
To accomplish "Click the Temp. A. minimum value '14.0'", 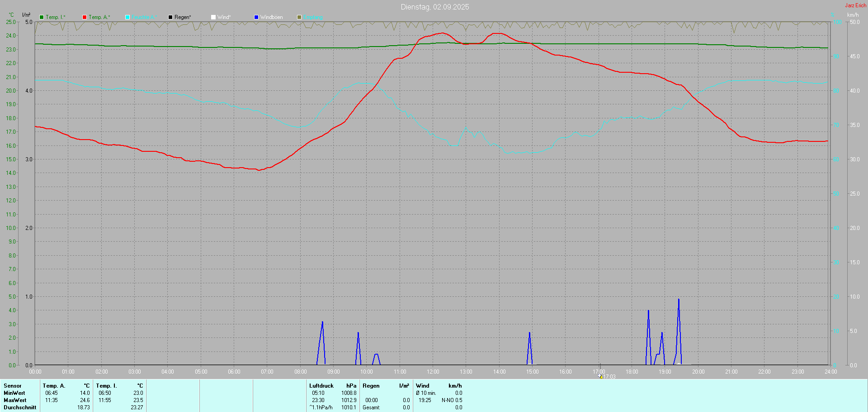I will pos(85,393).
